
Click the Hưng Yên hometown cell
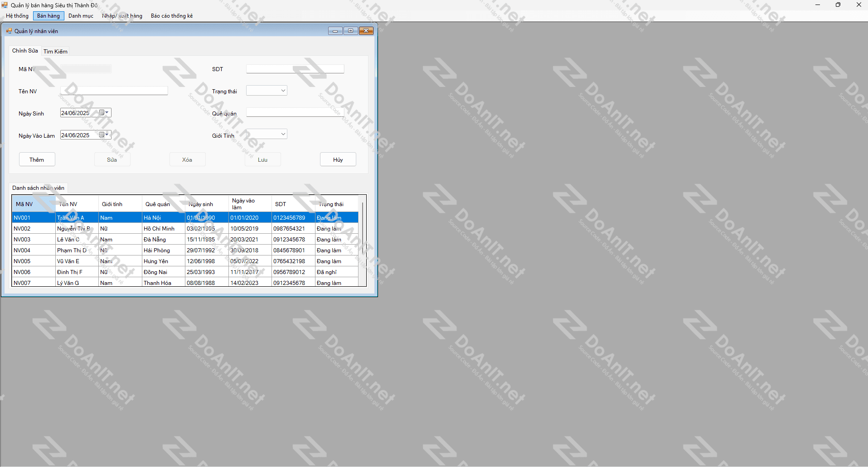pyautogui.click(x=164, y=261)
